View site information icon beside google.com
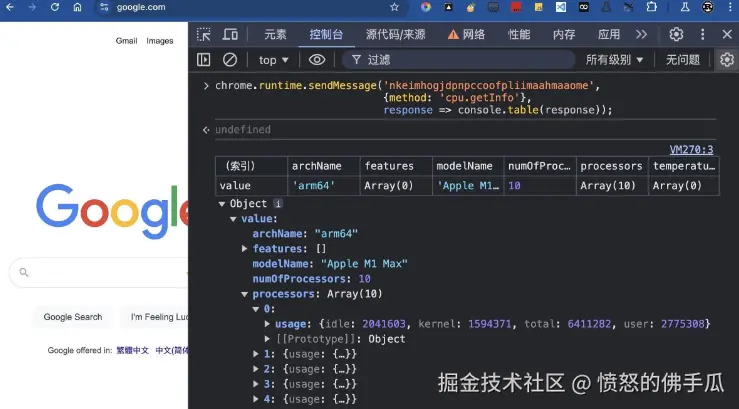 tap(105, 7)
